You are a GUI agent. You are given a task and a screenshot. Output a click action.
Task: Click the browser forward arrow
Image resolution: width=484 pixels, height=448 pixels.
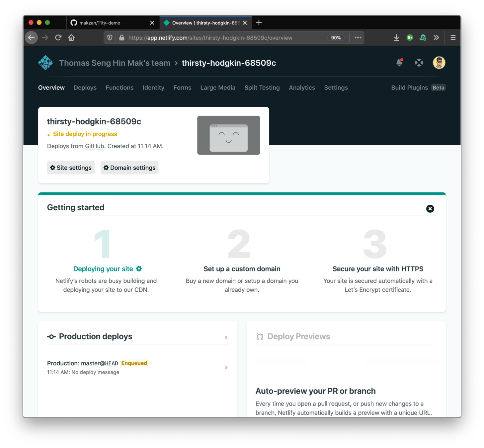click(x=45, y=37)
